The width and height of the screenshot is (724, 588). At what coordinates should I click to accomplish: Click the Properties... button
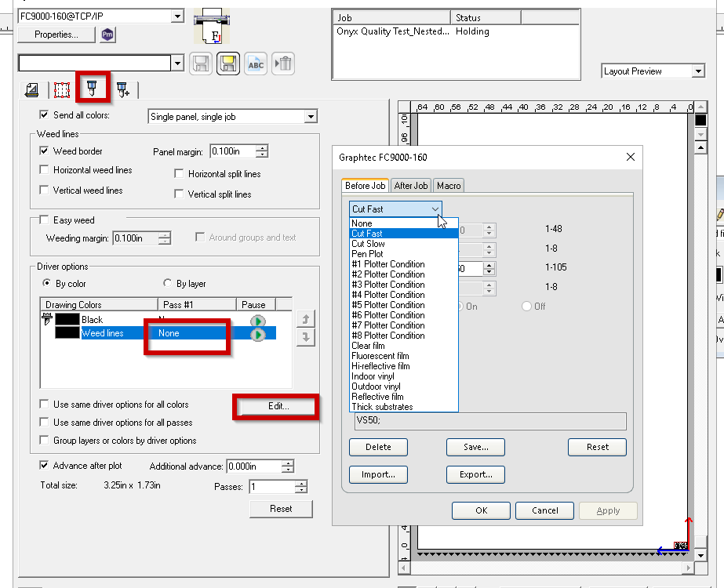point(56,34)
